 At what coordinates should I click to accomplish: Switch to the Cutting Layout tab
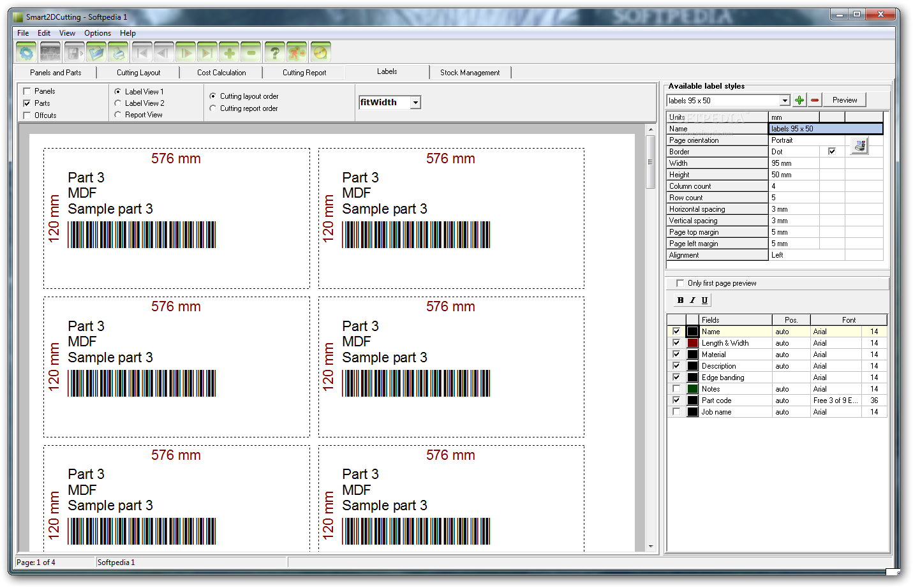(138, 73)
